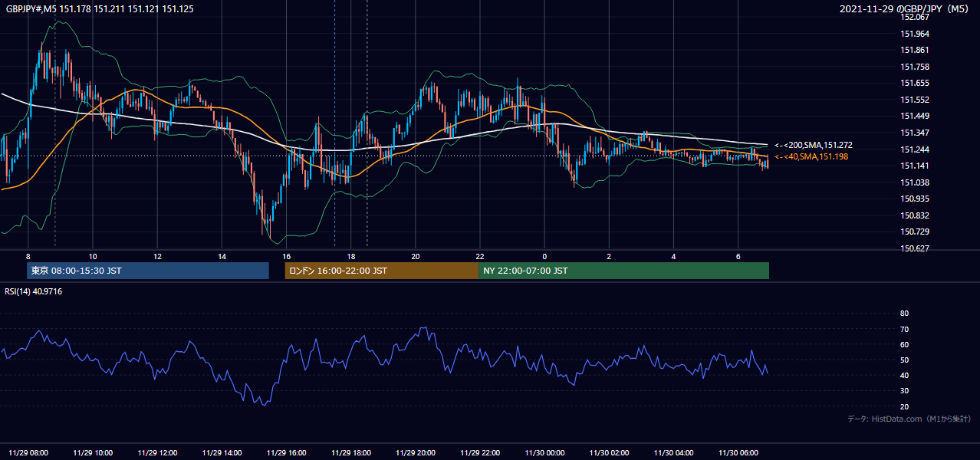Viewport: 980px width, 460px height.
Task: Click hour tick 0 on the price chart axis
Action: (x=544, y=256)
